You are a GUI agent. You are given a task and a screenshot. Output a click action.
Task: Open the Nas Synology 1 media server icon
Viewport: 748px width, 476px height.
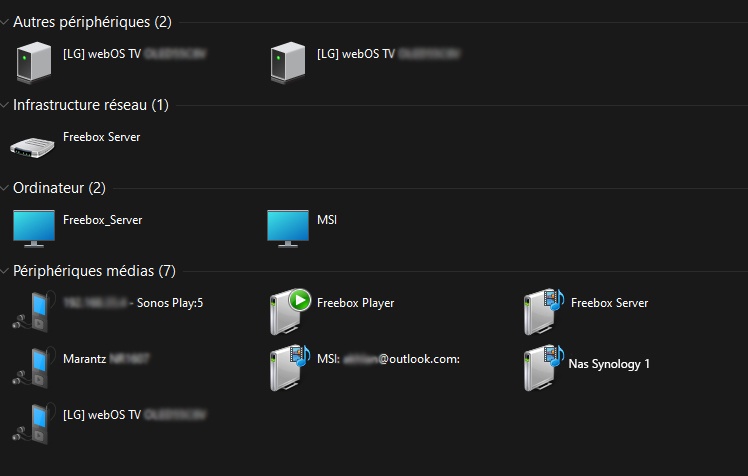(x=544, y=368)
